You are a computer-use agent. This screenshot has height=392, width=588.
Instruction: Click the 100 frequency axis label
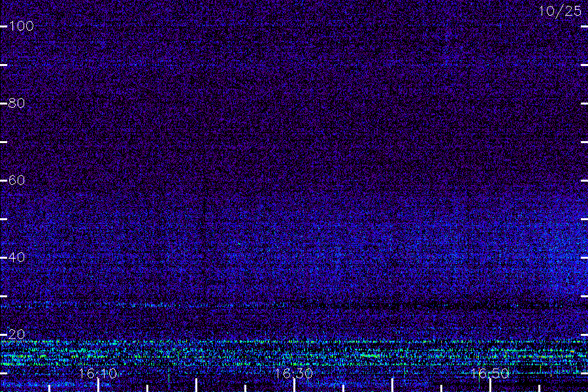tap(21, 26)
